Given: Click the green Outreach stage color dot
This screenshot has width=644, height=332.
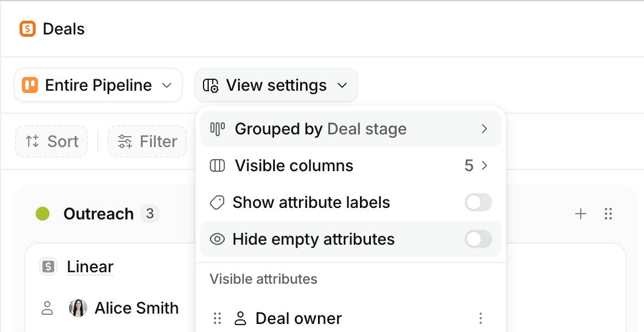Looking at the screenshot, I should pyautogui.click(x=43, y=214).
